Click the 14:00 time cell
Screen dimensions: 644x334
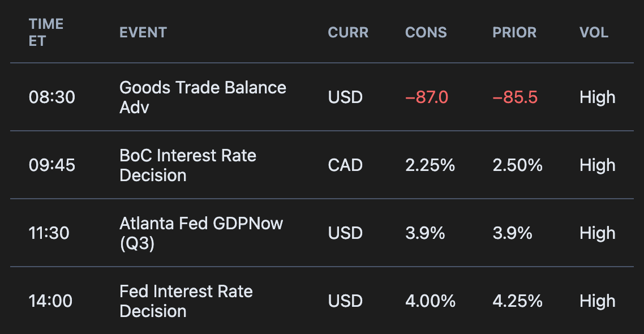[50, 301]
